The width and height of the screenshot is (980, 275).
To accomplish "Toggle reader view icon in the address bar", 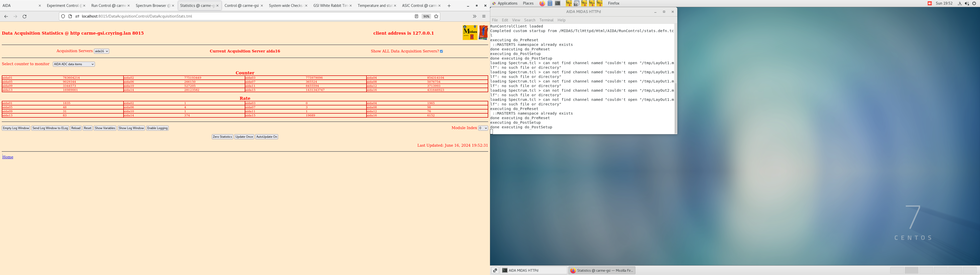I will pos(416,16).
